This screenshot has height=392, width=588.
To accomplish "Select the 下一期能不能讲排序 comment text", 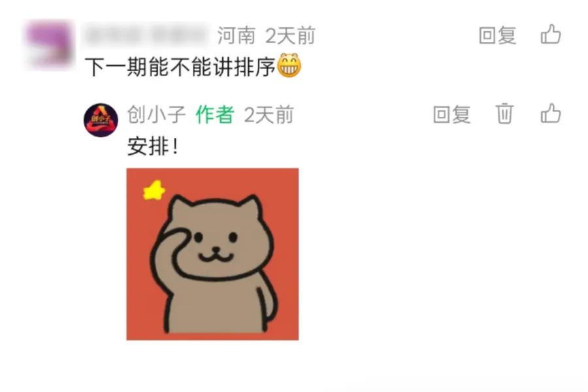I will 180,67.
